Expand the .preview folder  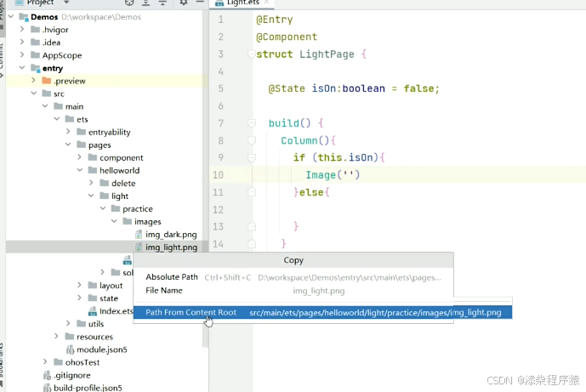click(33, 80)
